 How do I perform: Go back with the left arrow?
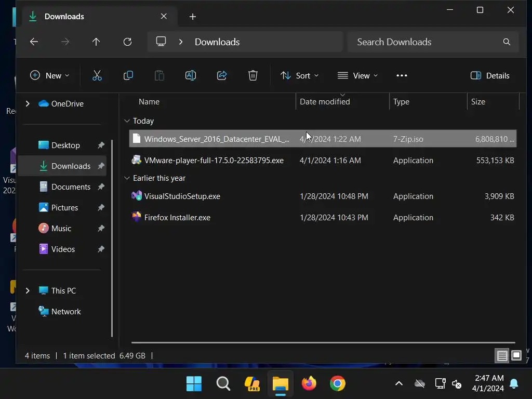tap(34, 42)
